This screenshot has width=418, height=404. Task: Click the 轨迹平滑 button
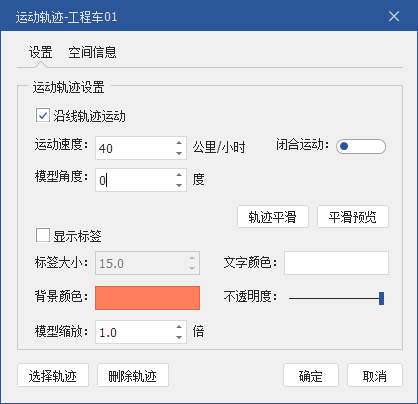tap(273, 217)
